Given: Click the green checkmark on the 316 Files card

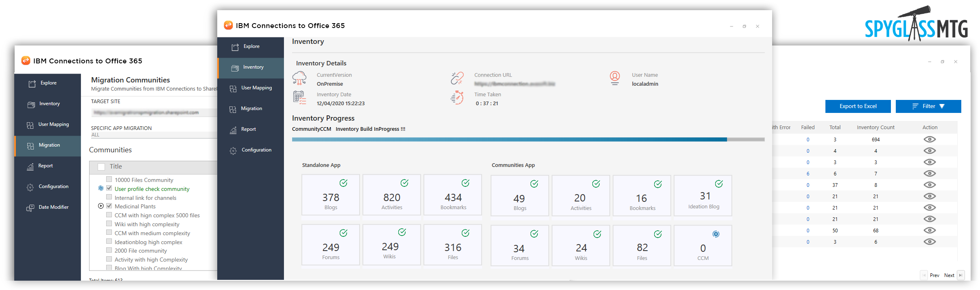Looking at the screenshot, I should coord(465,233).
